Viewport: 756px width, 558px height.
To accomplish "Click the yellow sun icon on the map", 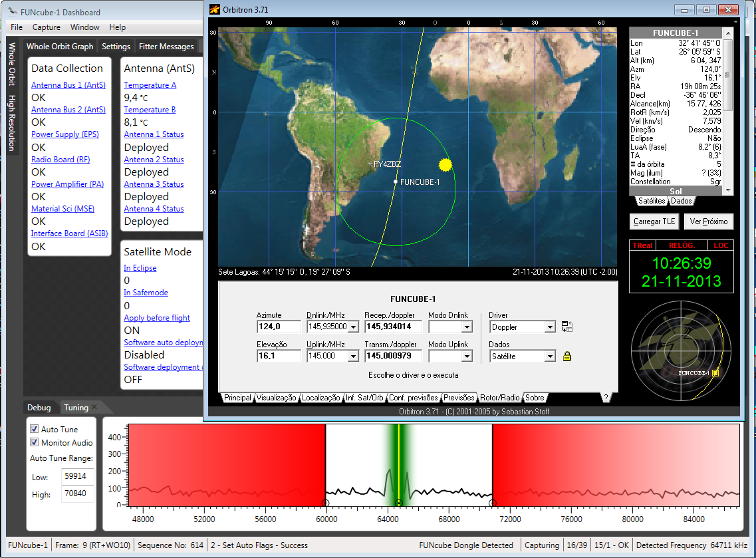I will (445, 165).
